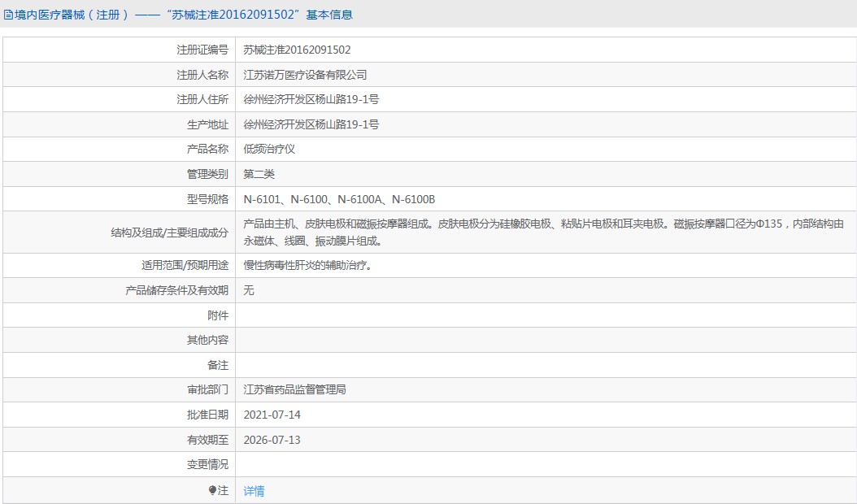Click the 变更情况 label
The height and width of the screenshot is (504, 857).
[207, 465]
